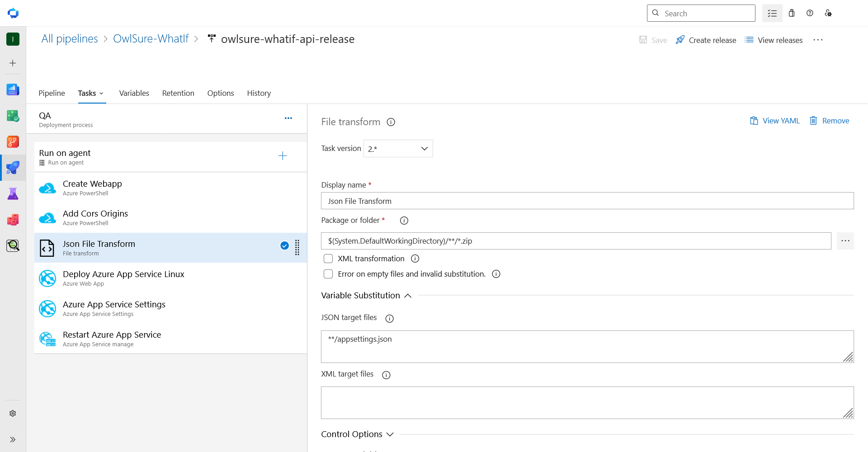The width and height of the screenshot is (868, 452).
Task: Click Create release button
Action: (706, 40)
